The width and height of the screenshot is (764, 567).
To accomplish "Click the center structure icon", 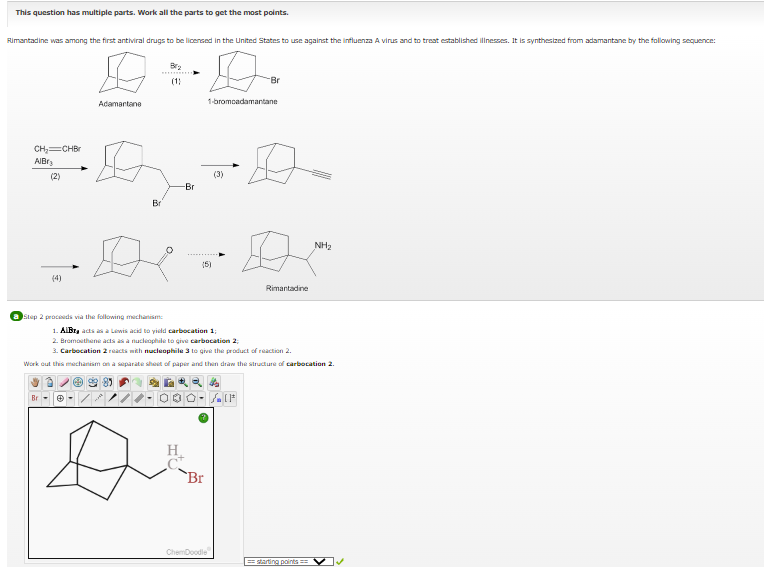I will (x=78, y=382).
